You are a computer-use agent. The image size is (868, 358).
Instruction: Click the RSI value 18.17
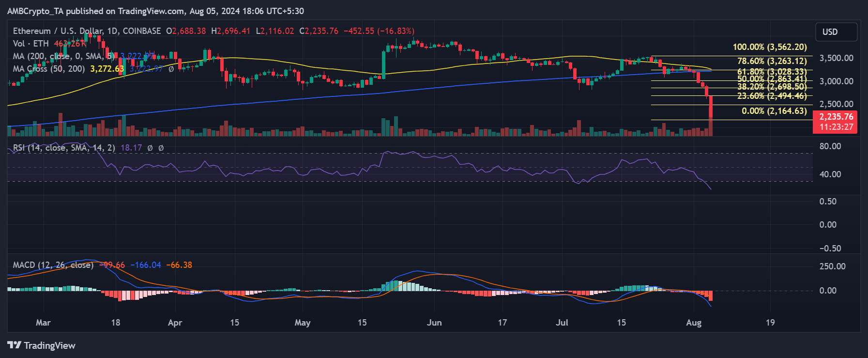click(131, 148)
